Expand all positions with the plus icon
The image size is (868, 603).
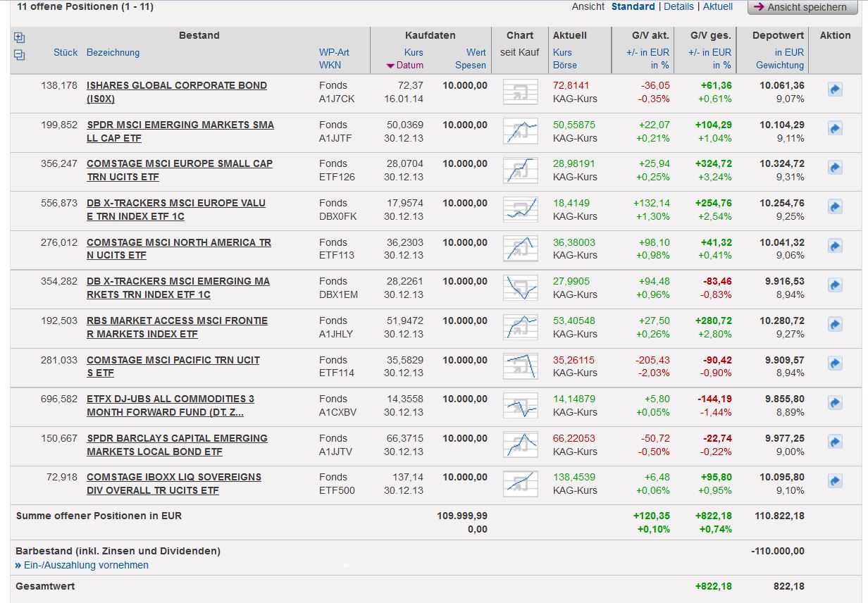pos(19,38)
